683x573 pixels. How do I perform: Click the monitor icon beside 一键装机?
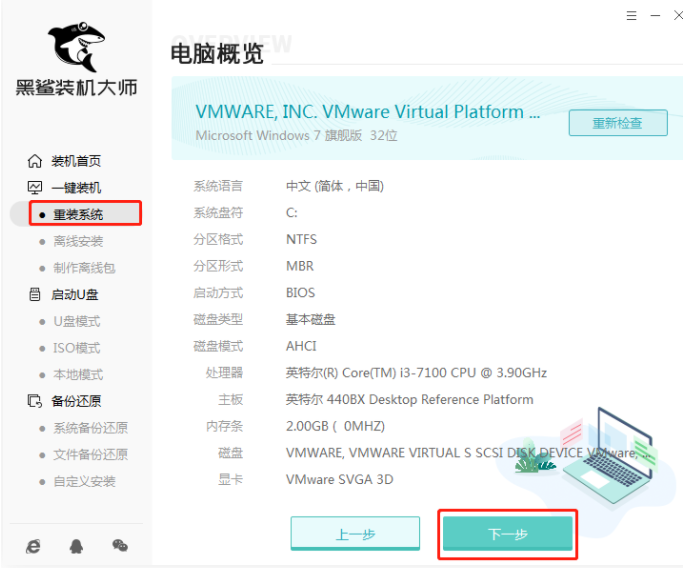[x=35, y=188]
